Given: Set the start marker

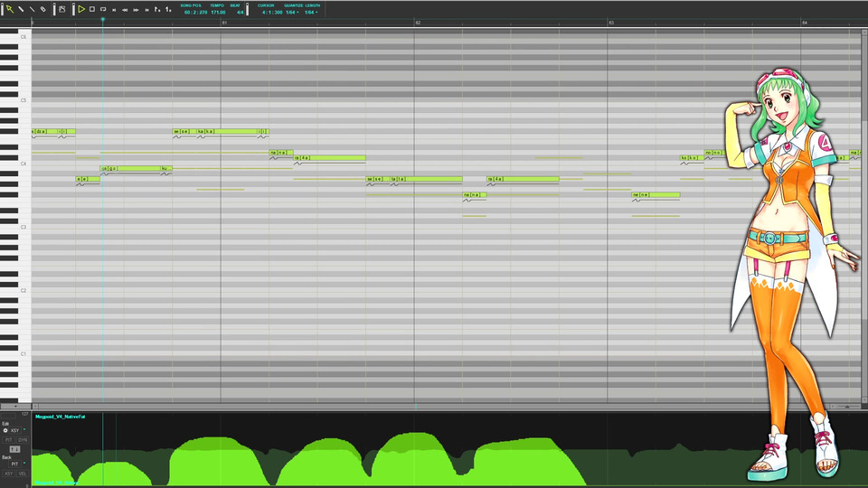Looking at the screenshot, I should click(x=157, y=9).
